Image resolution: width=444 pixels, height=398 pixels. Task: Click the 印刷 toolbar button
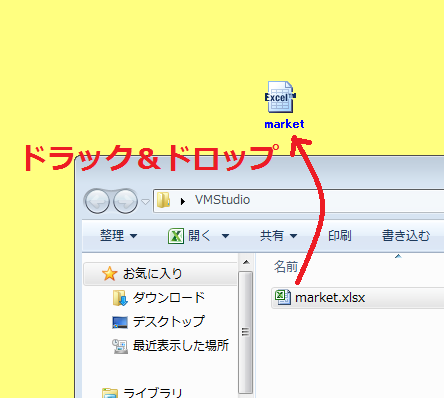[x=340, y=236]
